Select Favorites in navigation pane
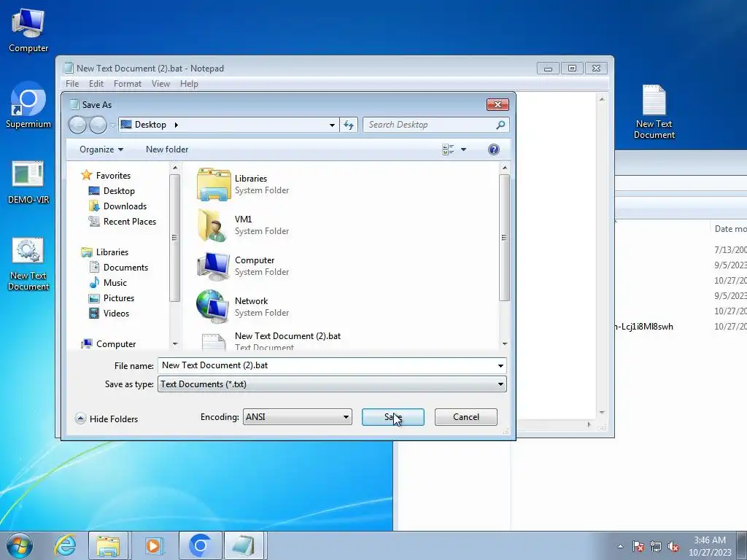Viewport: 747px width, 560px height. pyautogui.click(x=106, y=176)
